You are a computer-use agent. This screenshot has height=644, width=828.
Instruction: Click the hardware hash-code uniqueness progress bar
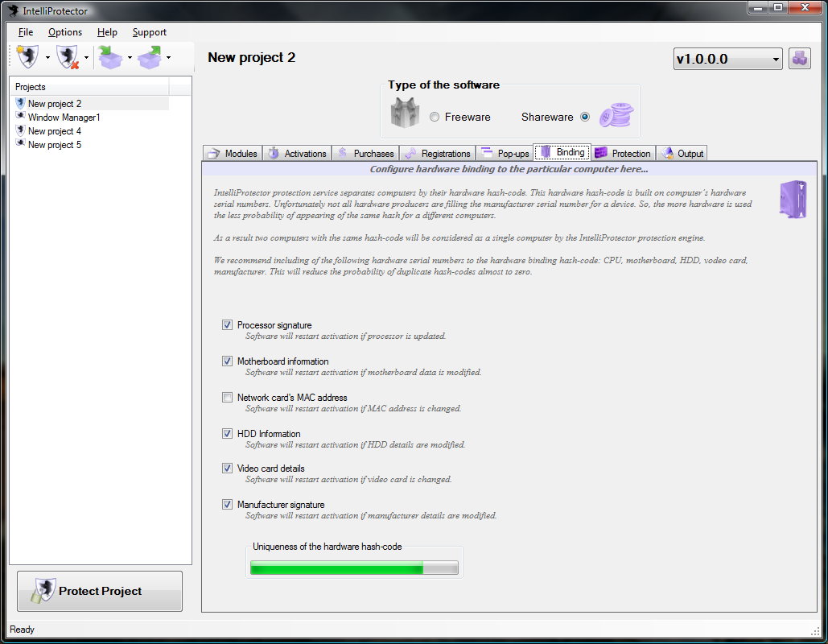click(354, 568)
